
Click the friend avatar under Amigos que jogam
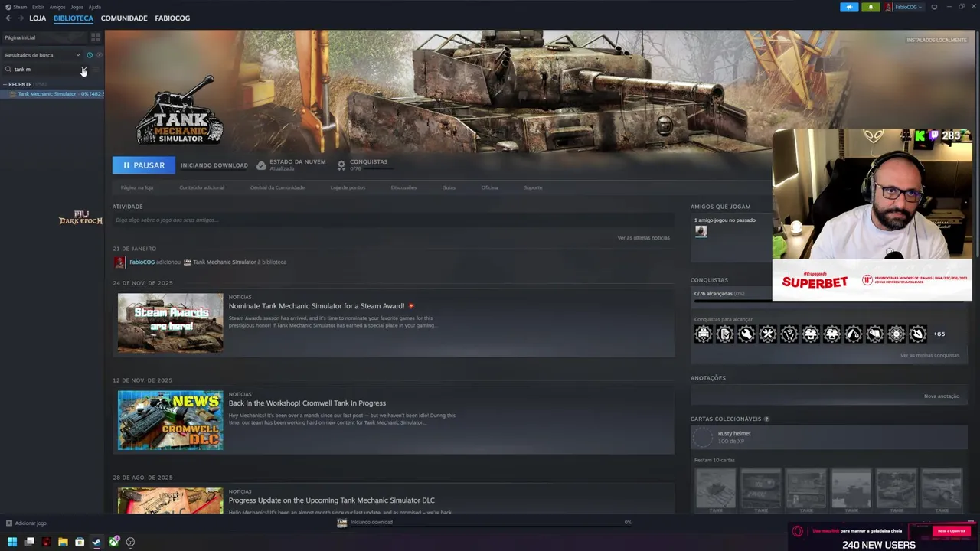click(701, 232)
